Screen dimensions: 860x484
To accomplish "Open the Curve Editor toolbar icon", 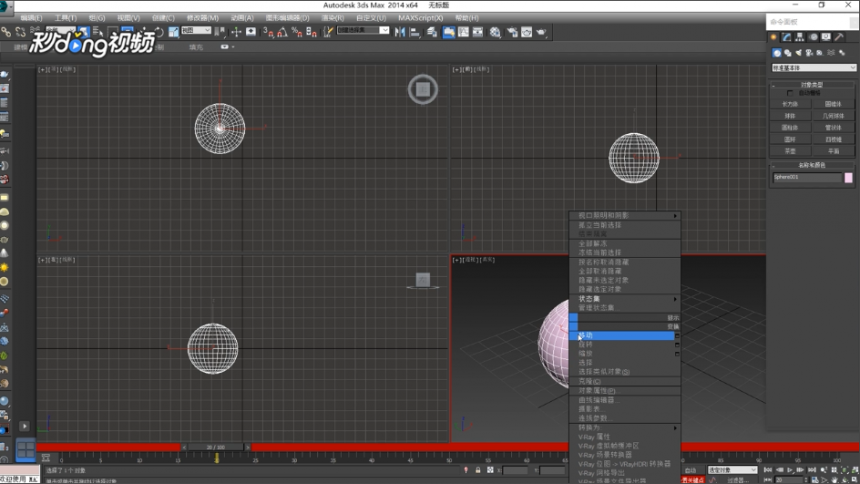I will coord(463,32).
